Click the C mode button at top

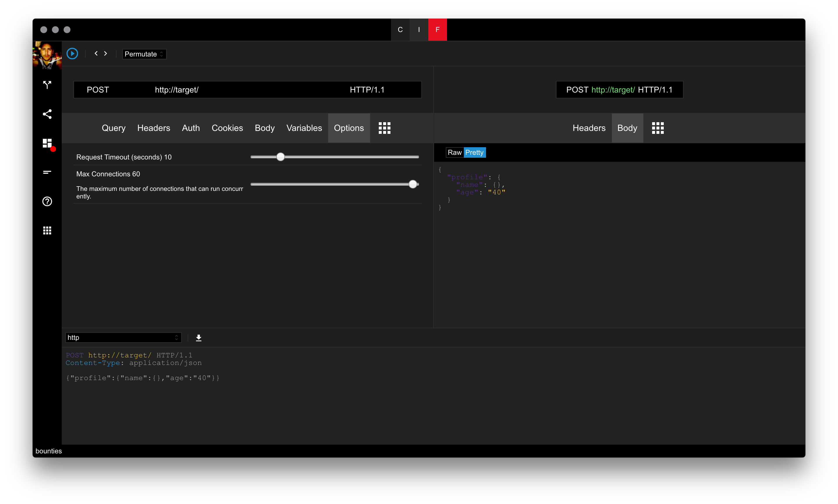pyautogui.click(x=400, y=30)
